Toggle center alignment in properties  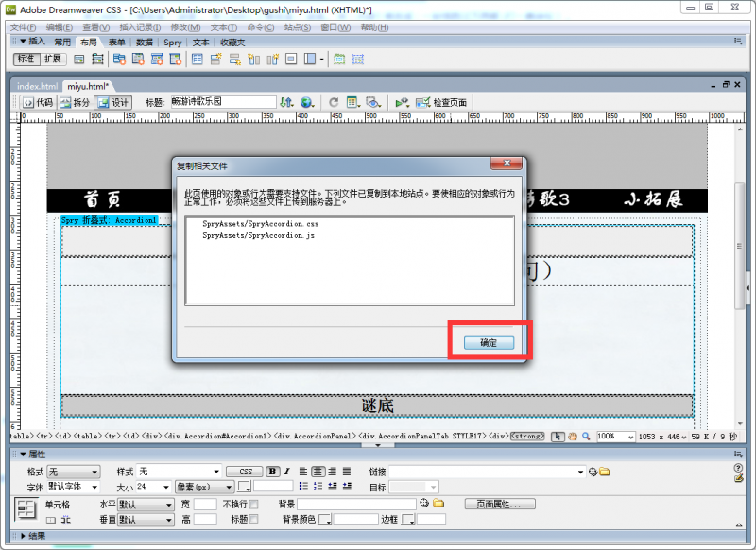(318, 472)
